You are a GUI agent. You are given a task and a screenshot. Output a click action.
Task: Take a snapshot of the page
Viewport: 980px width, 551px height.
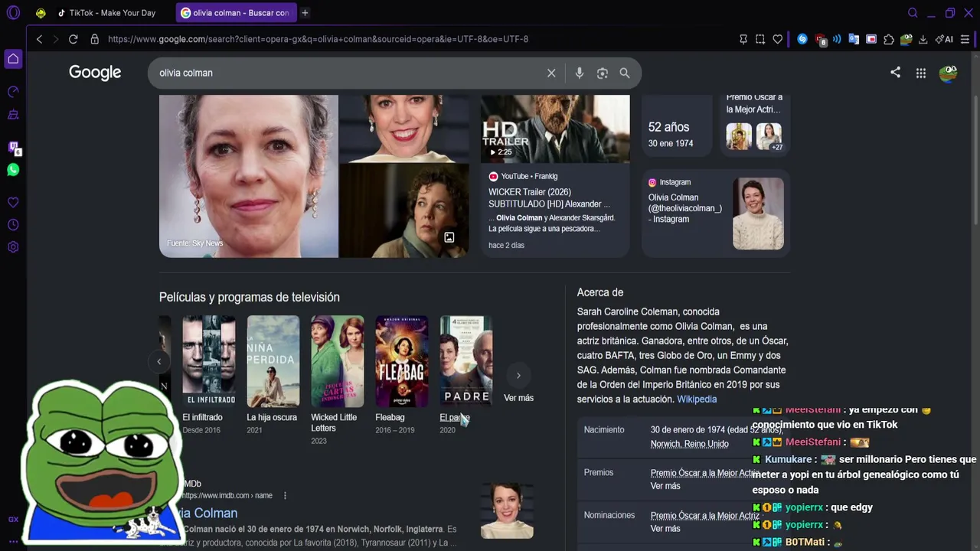coord(760,39)
